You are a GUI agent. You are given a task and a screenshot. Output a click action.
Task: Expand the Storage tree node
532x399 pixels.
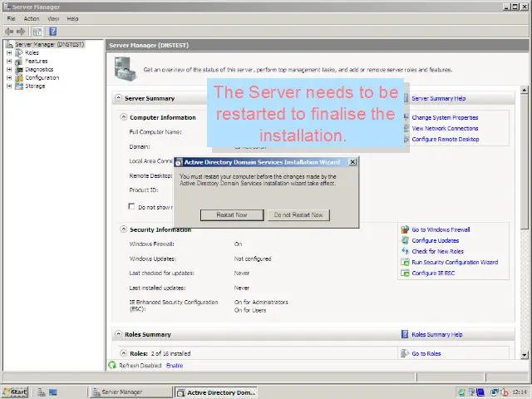click(x=9, y=86)
